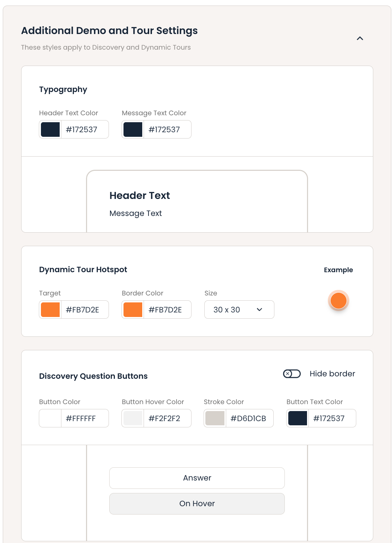Click the On Hover preview button
Screen dimensions: 392x543
tap(197, 504)
